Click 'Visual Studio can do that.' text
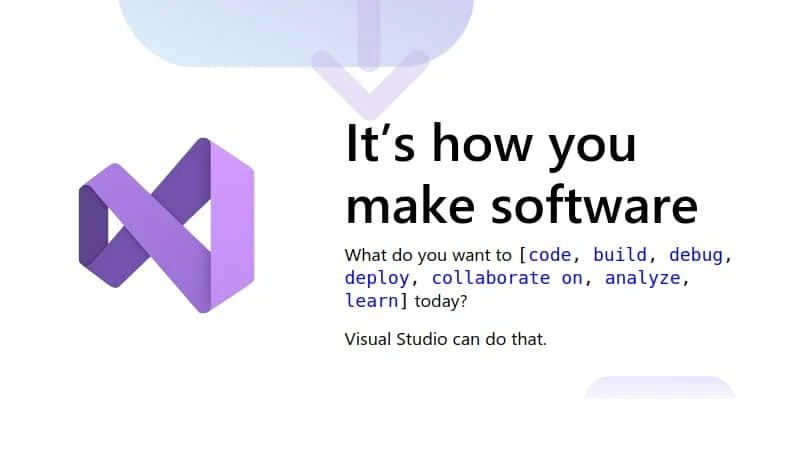Viewport: 800px width, 450px height. click(x=445, y=339)
